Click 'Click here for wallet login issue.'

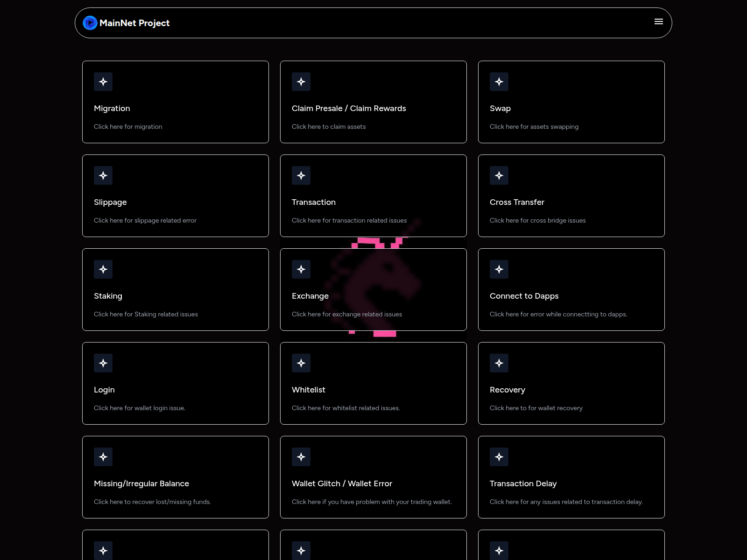(140, 408)
